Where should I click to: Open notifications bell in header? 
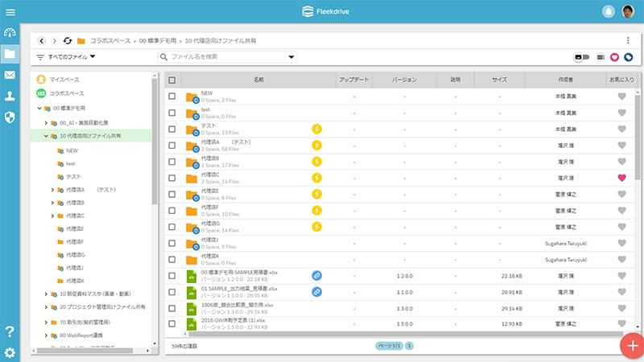click(609, 11)
